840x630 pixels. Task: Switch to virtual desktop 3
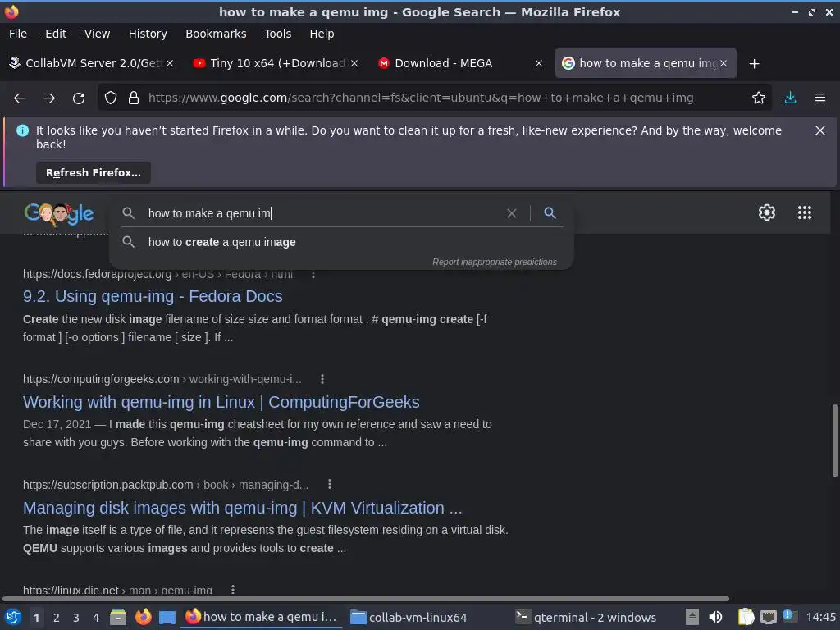(x=76, y=618)
